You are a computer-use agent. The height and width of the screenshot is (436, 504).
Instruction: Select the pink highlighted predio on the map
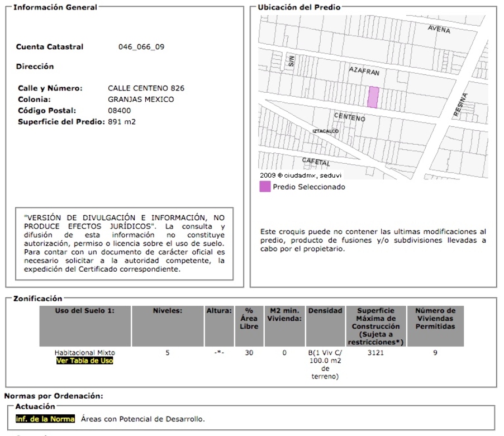click(373, 96)
